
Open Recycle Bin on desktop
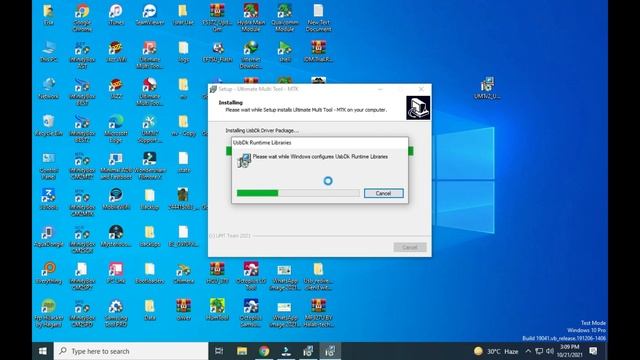(49, 125)
